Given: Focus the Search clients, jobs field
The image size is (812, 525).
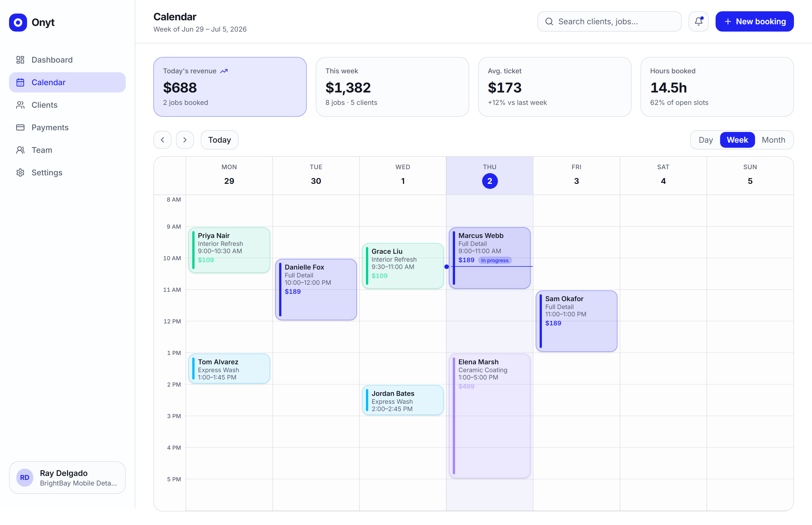Looking at the screenshot, I should (x=609, y=21).
